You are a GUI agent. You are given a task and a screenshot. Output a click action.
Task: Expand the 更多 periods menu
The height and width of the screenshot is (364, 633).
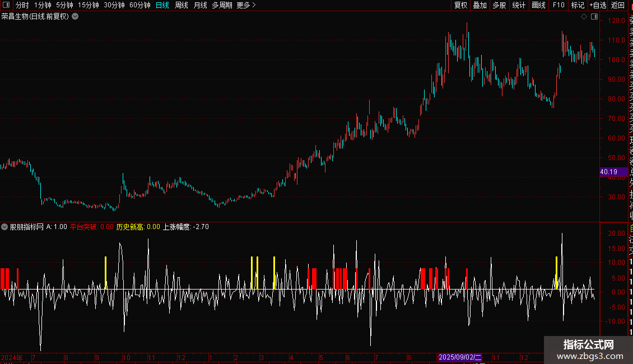(x=246, y=5)
